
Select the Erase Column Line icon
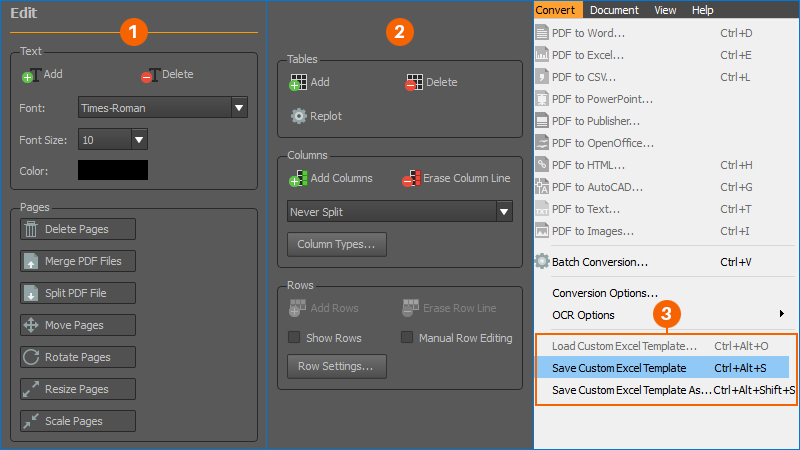[409, 179]
